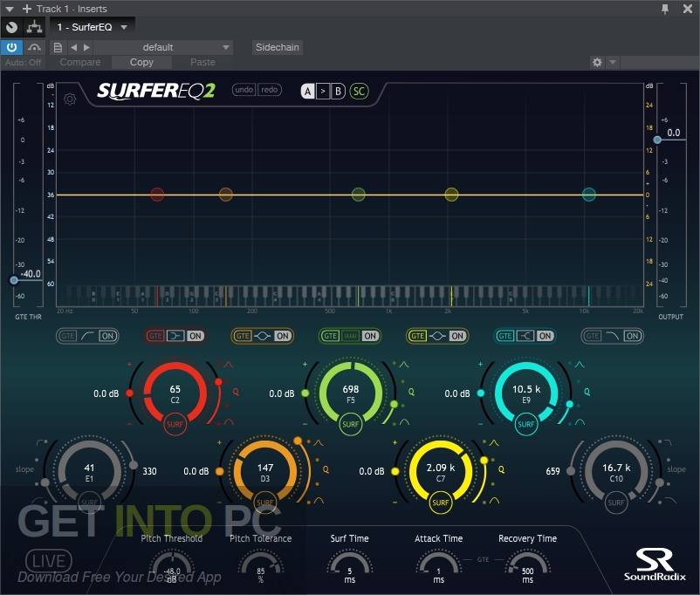Viewport: 700px width, 595px height.
Task: Go to the next preset arrow
Action: click(86, 47)
